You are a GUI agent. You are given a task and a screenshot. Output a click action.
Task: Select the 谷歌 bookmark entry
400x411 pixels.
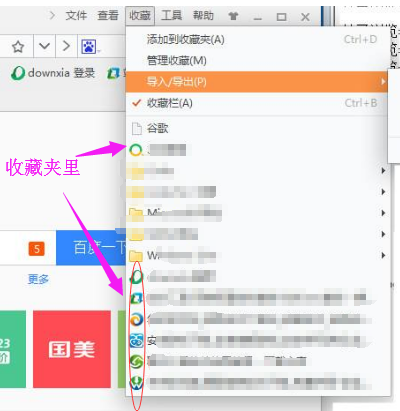tap(257, 129)
